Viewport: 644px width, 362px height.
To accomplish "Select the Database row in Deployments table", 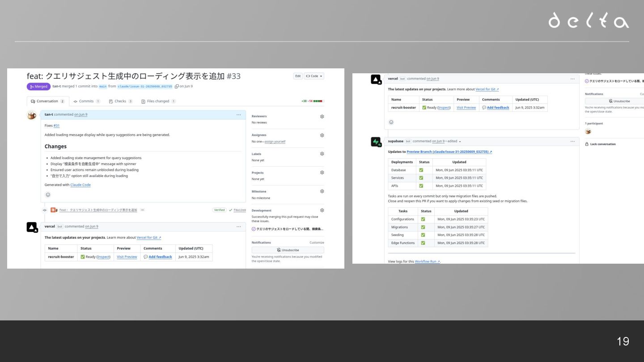I will [x=437, y=170].
